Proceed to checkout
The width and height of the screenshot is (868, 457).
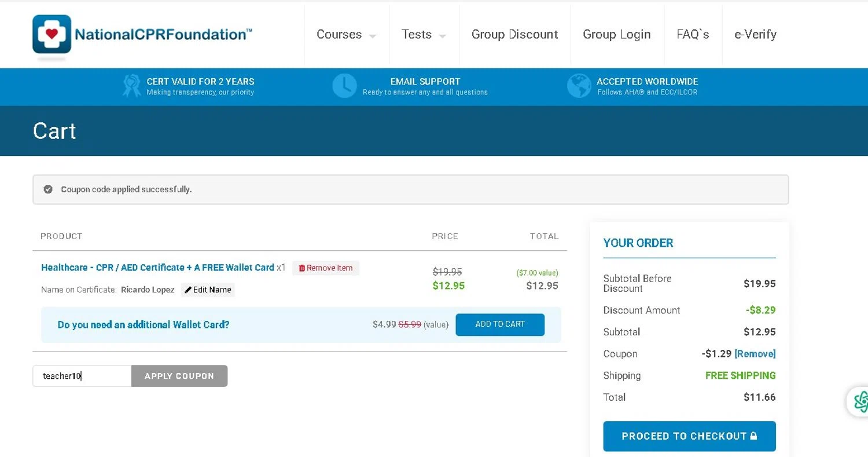689,436
